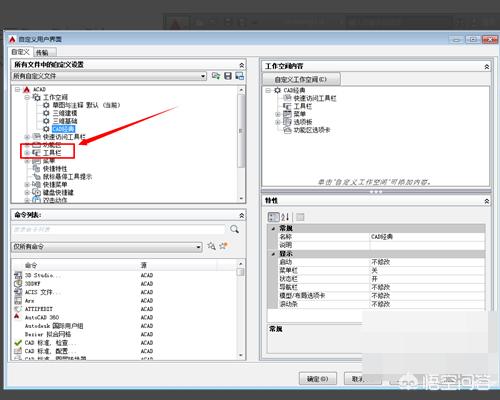This screenshot has width=500, height=400.
Task: Click the alphabetical sort icon in properties panel
Action: point(285,217)
